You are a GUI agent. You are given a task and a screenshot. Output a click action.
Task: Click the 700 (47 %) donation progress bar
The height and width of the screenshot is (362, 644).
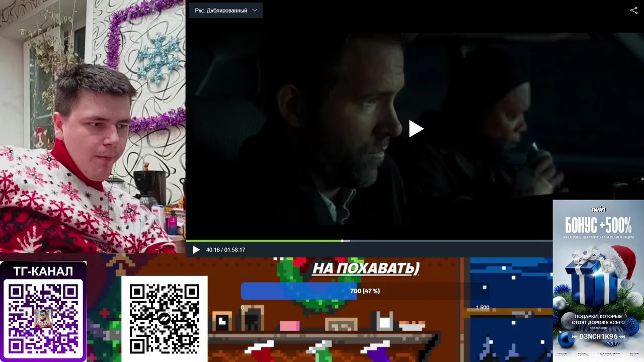pos(365,291)
